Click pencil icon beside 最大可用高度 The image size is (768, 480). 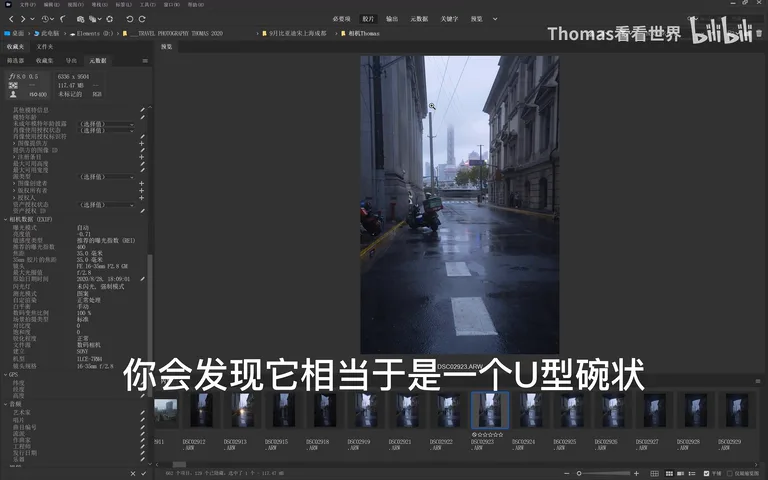tap(142, 164)
